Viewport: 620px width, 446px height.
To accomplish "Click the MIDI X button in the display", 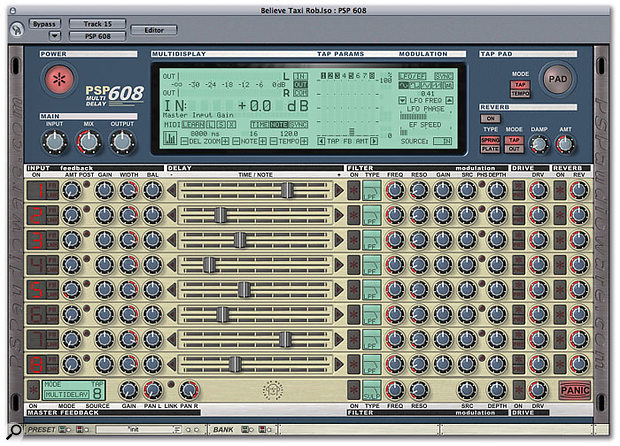I will click(x=231, y=125).
